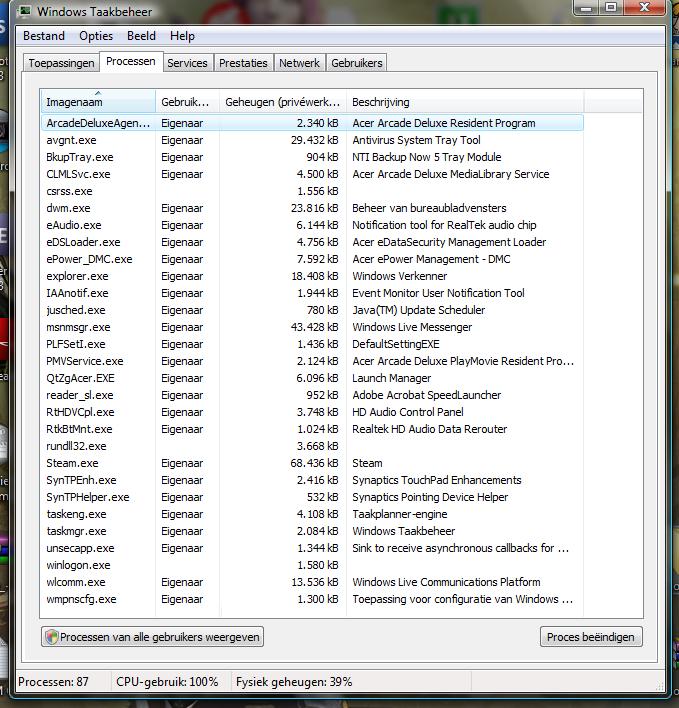The height and width of the screenshot is (708, 679).
Task: Select the msnmsgr.exe process
Action: (312, 327)
